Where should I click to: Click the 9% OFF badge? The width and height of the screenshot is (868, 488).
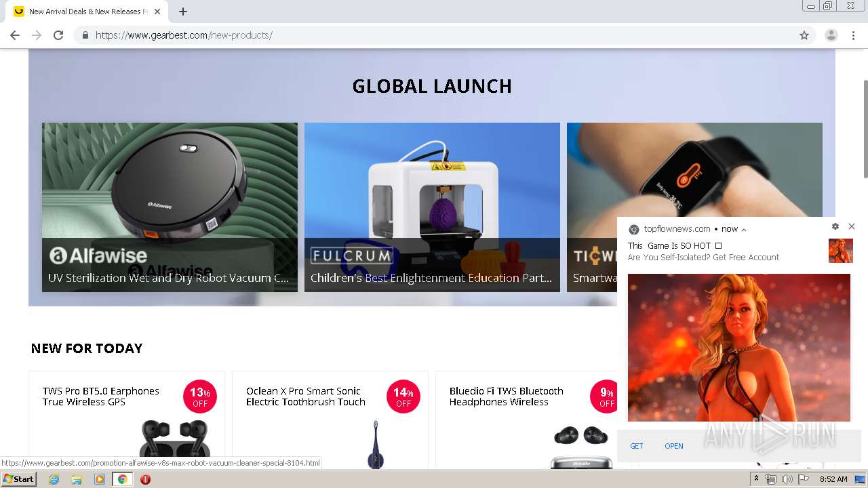[x=606, y=396]
